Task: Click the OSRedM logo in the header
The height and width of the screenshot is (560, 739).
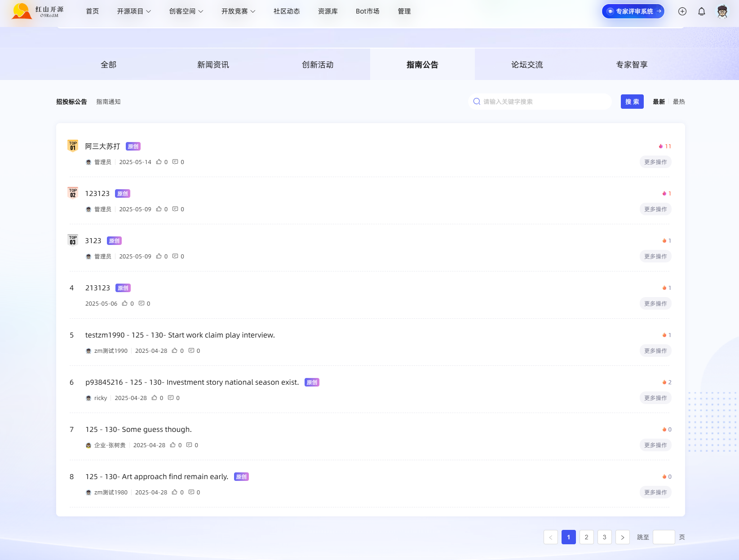Action: click(x=38, y=11)
